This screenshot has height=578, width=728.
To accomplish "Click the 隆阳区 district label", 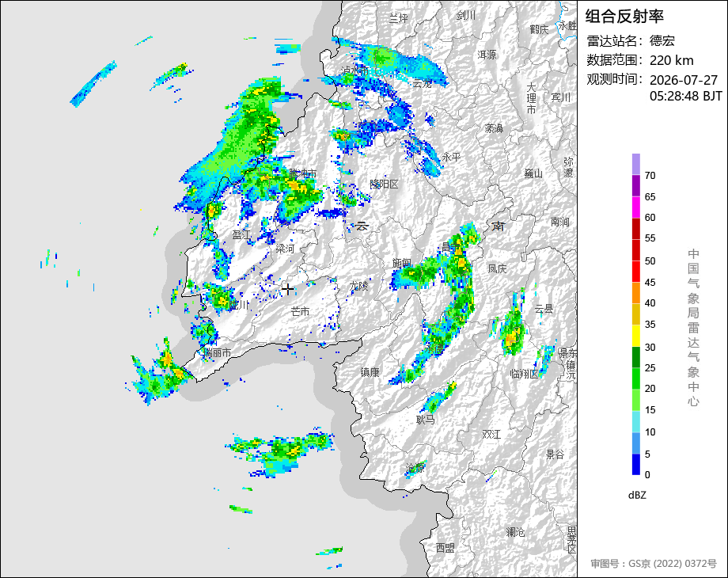I will pos(384,184).
